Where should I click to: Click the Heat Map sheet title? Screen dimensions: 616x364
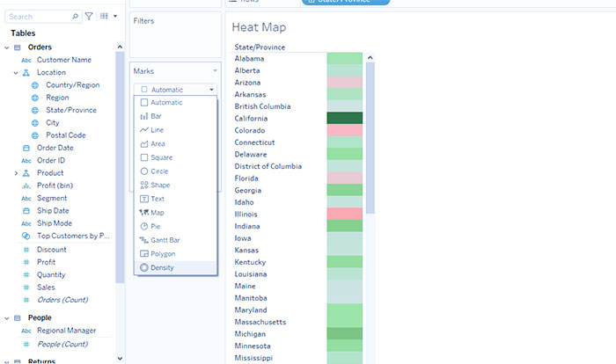pyautogui.click(x=259, y=27)
